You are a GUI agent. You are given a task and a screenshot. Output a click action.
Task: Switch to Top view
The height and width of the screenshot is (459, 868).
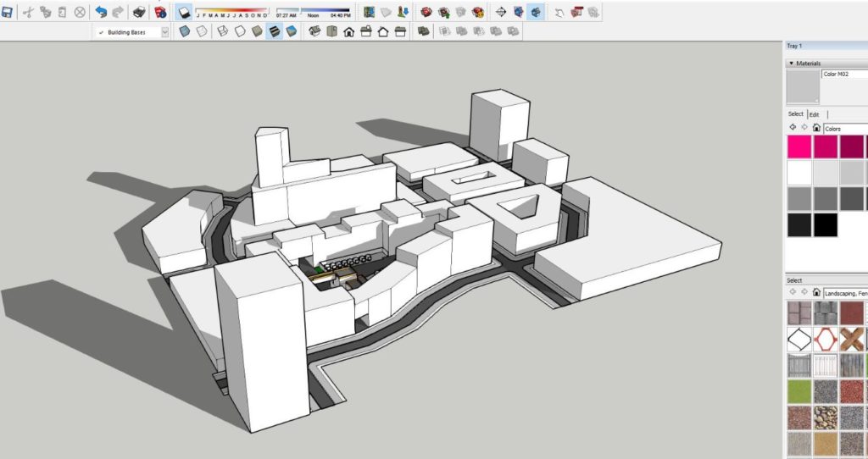pyautogui.click(x=331, y=31)
